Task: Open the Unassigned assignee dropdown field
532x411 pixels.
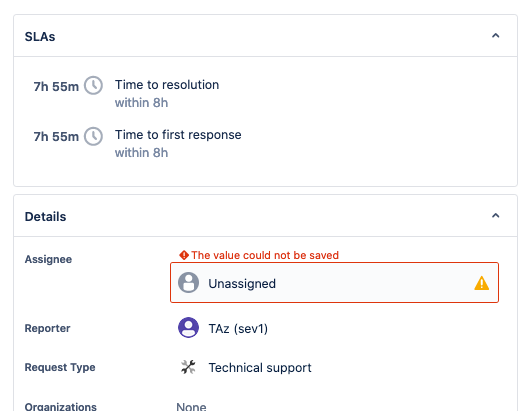Action: pos(334,282)
